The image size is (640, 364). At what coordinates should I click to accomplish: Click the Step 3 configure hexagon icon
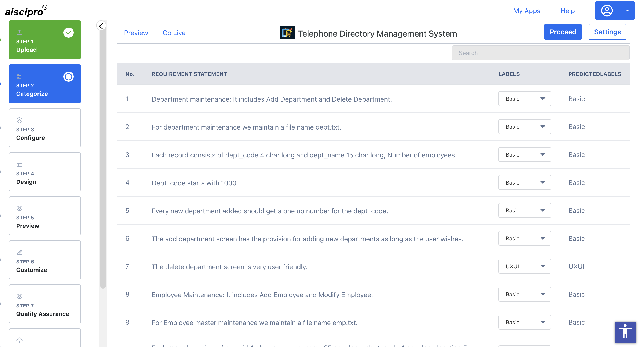click(19, 120)
